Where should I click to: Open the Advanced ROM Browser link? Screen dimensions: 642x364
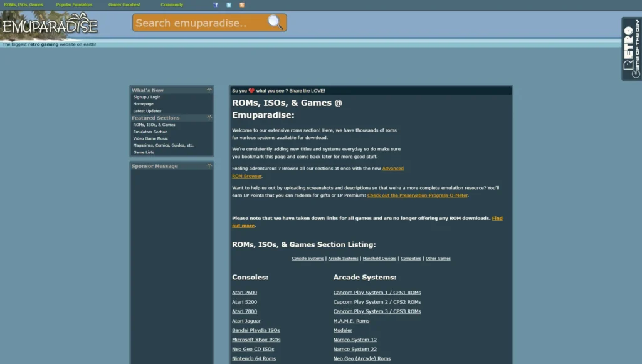click(x=318, y=172)
